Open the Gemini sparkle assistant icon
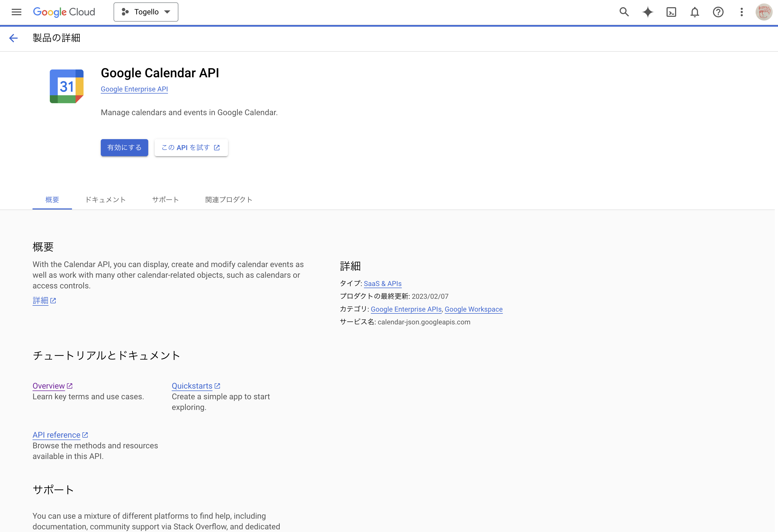Screen dimensions: 778x532 [647, 12]
